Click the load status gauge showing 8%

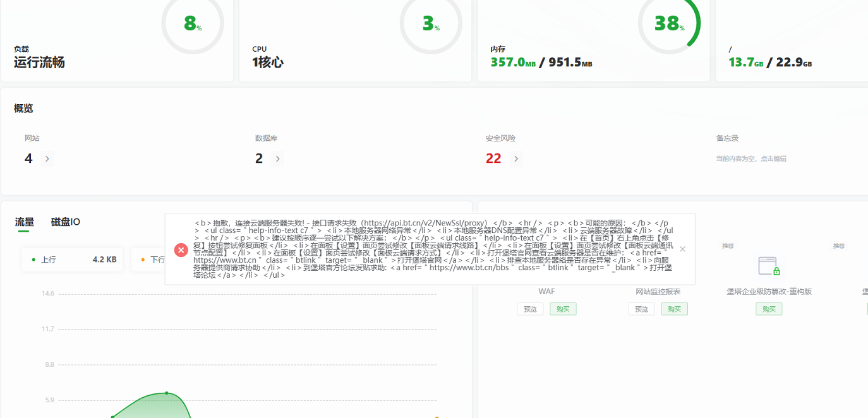point(192,23)
